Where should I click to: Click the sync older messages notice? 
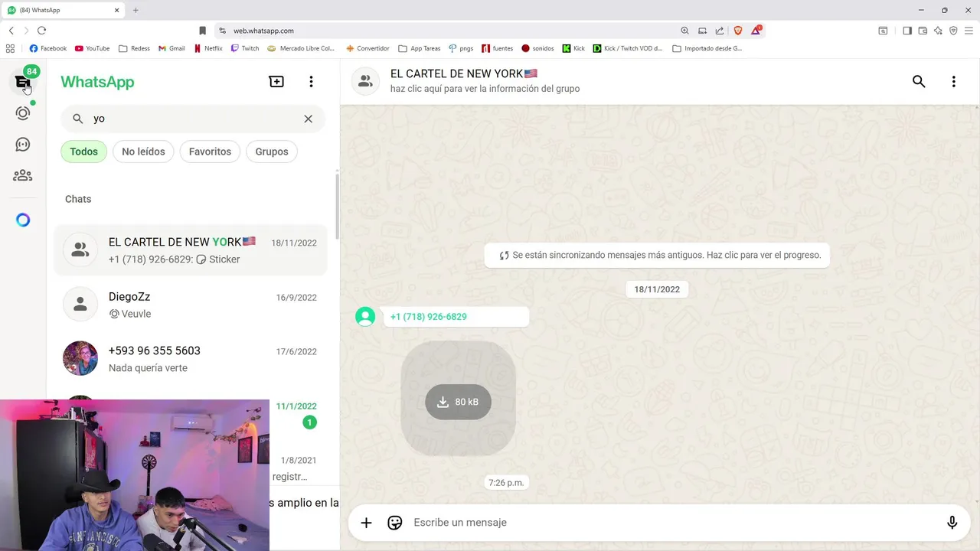(657, 256)
